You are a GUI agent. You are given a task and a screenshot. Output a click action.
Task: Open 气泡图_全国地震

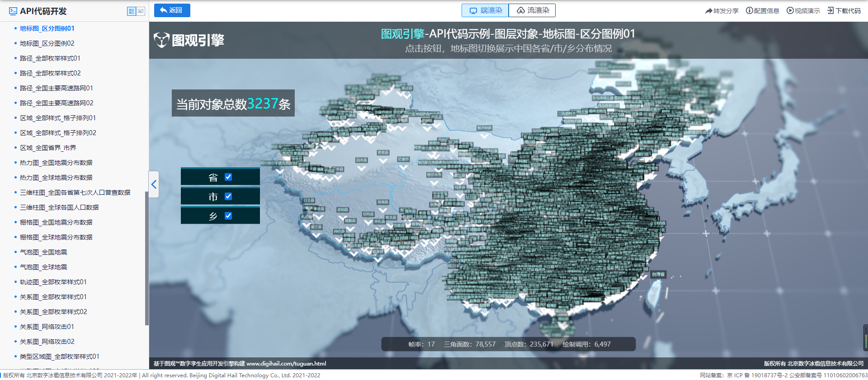pos(43,252)
